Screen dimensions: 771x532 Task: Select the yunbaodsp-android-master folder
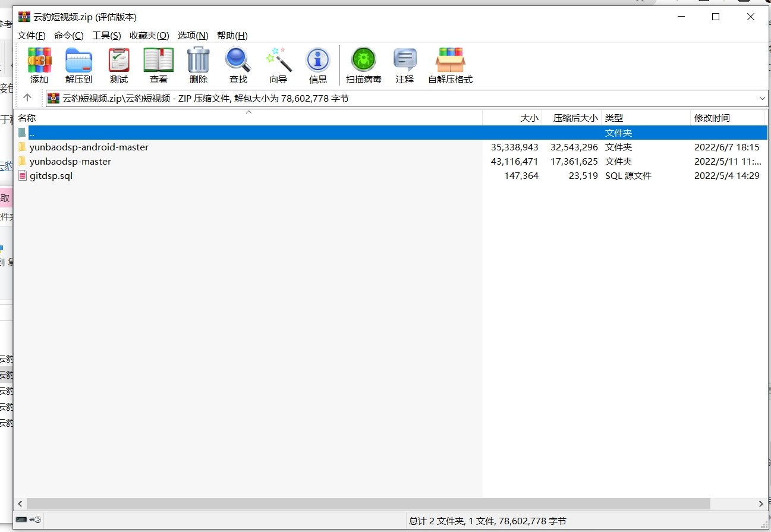[x=89, y=147]
